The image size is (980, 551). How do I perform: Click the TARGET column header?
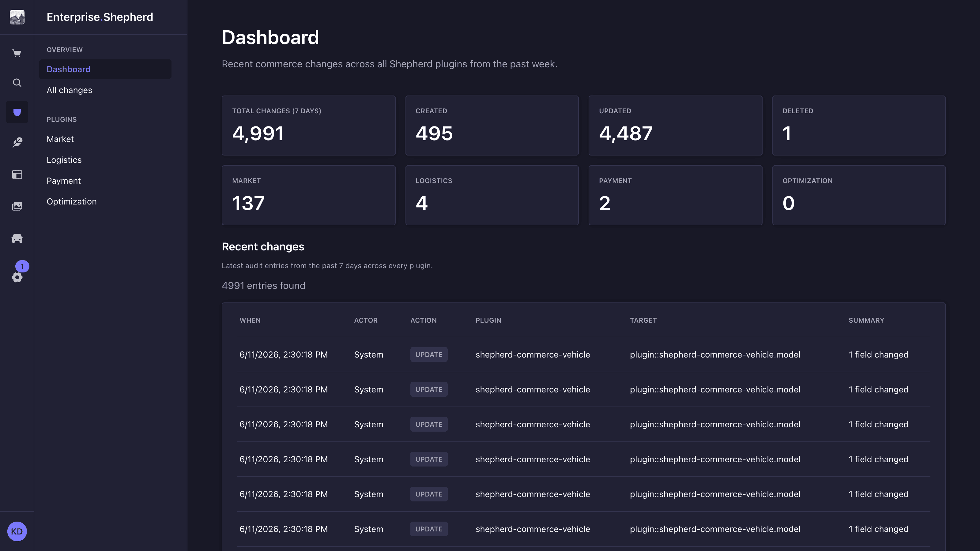tap(643, 320)
